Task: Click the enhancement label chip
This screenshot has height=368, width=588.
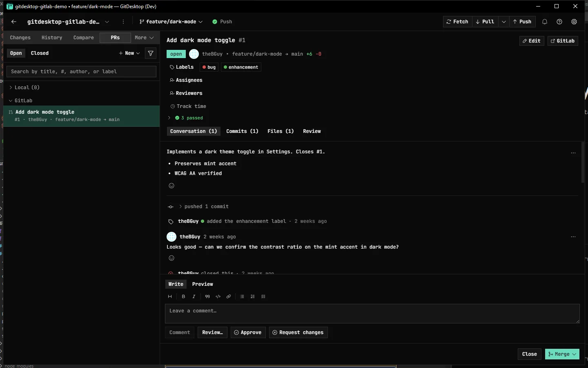Action: tap(241, 67)
